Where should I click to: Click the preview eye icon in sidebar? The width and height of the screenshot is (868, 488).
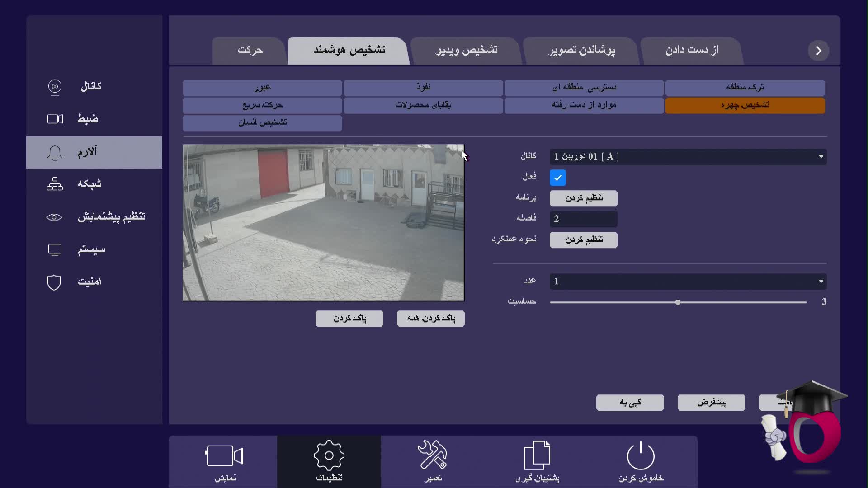54,217
